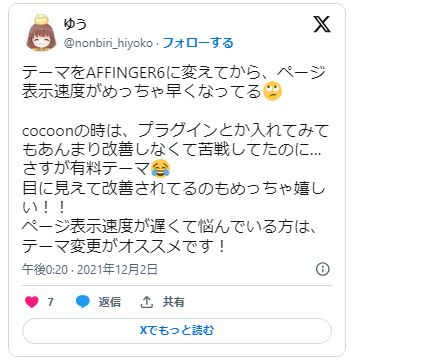The height and width of the screenshot is (363, 446).
Task: Click the blue reply speech bubble icon
Action: coord(83,301)
